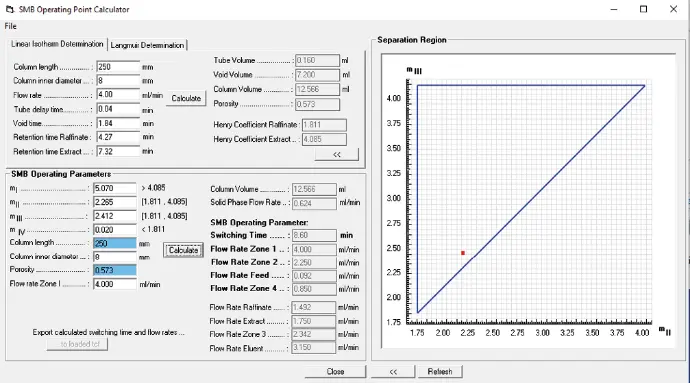Select the Column Volume 12.566 field at top
This screenshot has height=389, width=690.
tap(317, 89)
